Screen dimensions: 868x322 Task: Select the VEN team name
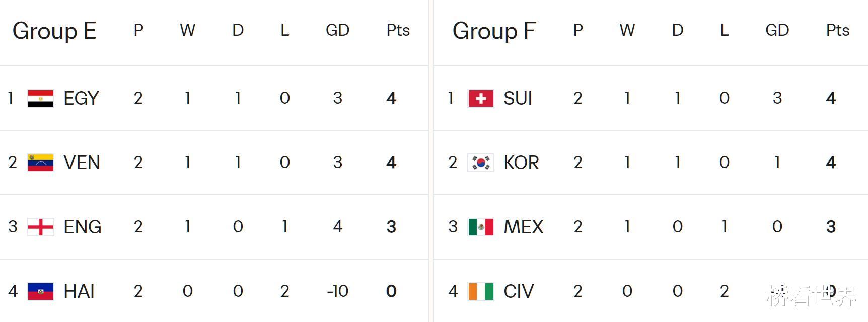point(82,163)
